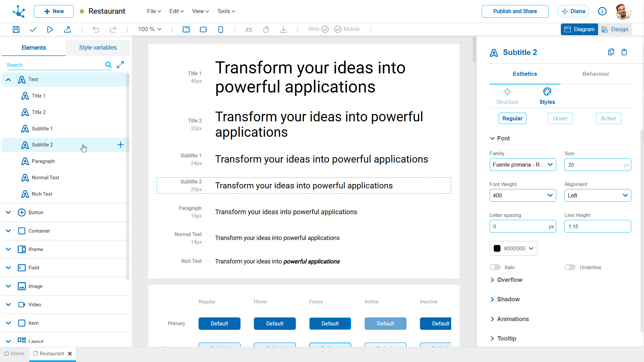The image size is (644, 362).
Task: Expand elements panel with diagonal arrows icon
Action: (x=120, y=65)
